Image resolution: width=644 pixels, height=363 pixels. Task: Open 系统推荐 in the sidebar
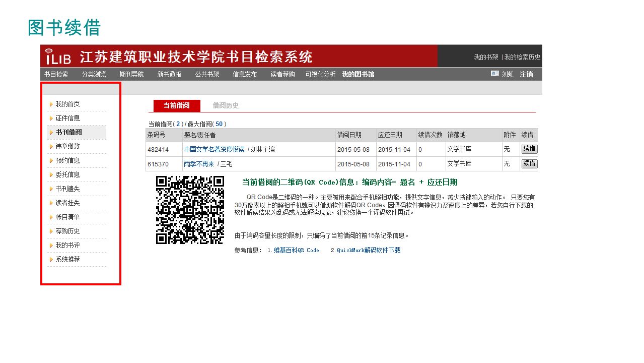(x=67, y=259)
